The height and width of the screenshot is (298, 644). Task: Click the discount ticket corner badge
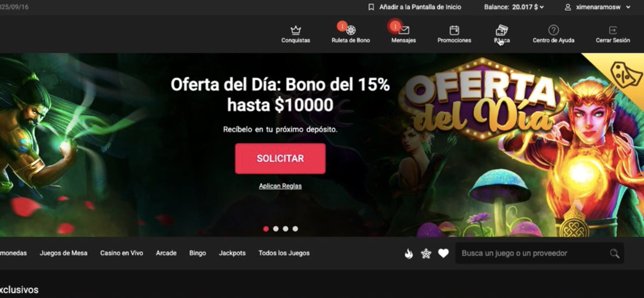(x=625, y=74)
